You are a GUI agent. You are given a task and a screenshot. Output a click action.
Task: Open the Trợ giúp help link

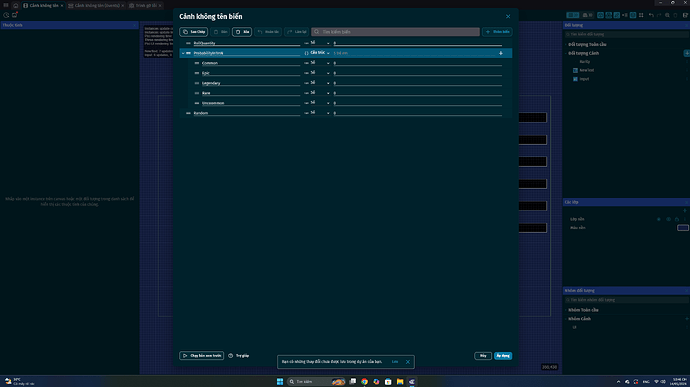[x=239, y=356]
